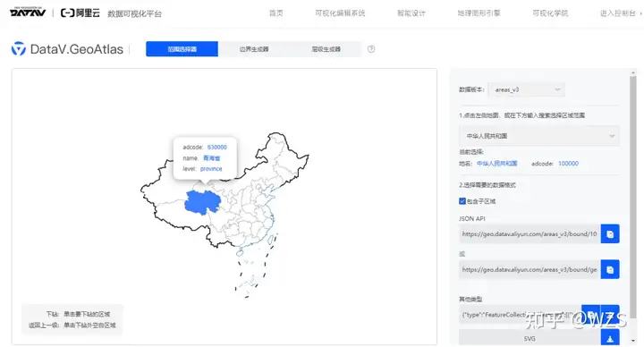Image resolution: width=644 pixels, height=347 pixels.
Task: Copy the second JSON API bound URL
Action: pos(610,269)
